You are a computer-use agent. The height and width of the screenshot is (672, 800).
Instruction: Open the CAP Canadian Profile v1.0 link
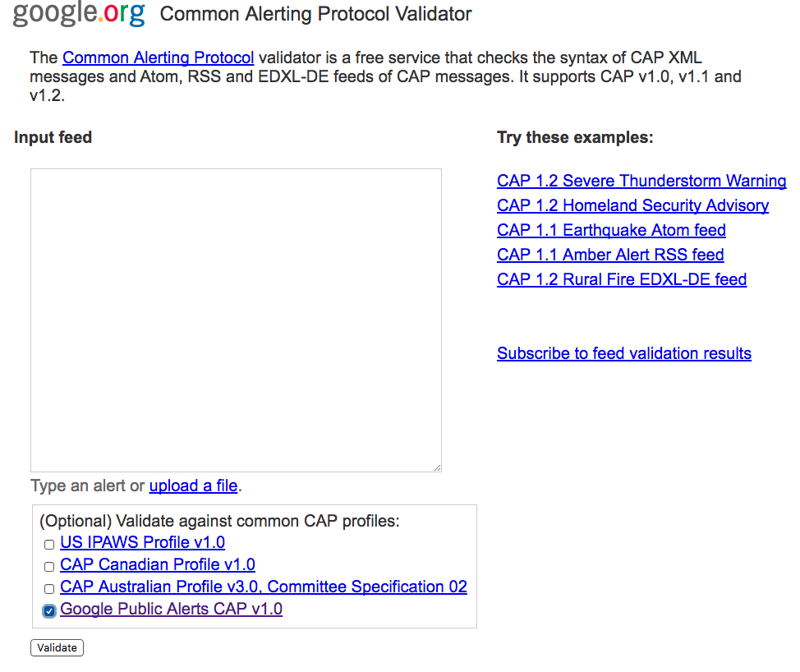[x=157, y=565]
